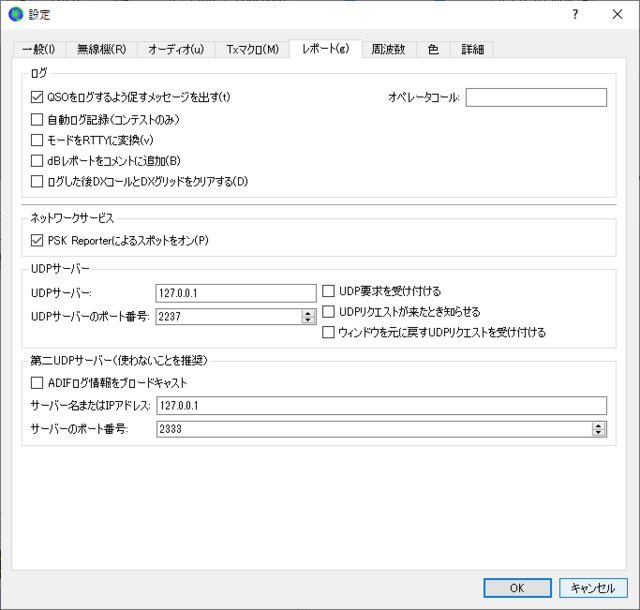Increase UDPサーバーのポート番号 with up arrow
640x610 pixels.
(x=308, y=313)
